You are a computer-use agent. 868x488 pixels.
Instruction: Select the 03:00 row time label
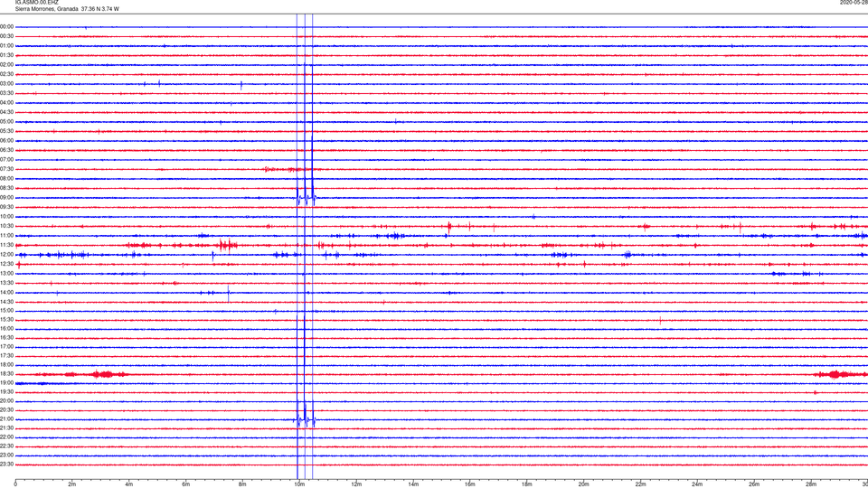(x=6, y=84)
